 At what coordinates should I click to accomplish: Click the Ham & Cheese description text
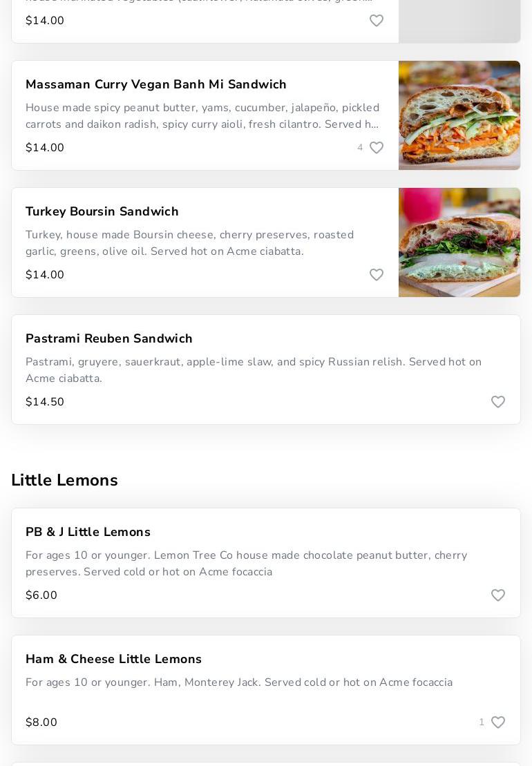[x=239, y=682]
